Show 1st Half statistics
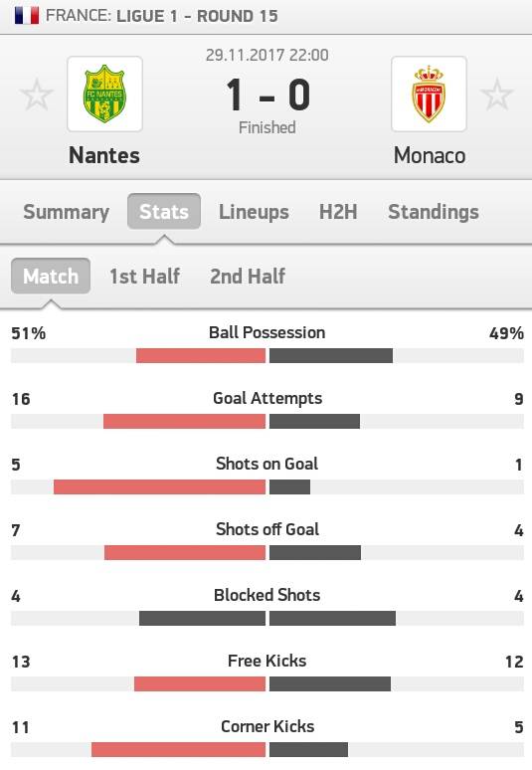This screenshot has height=770, width=532. [x=144, y=276]
